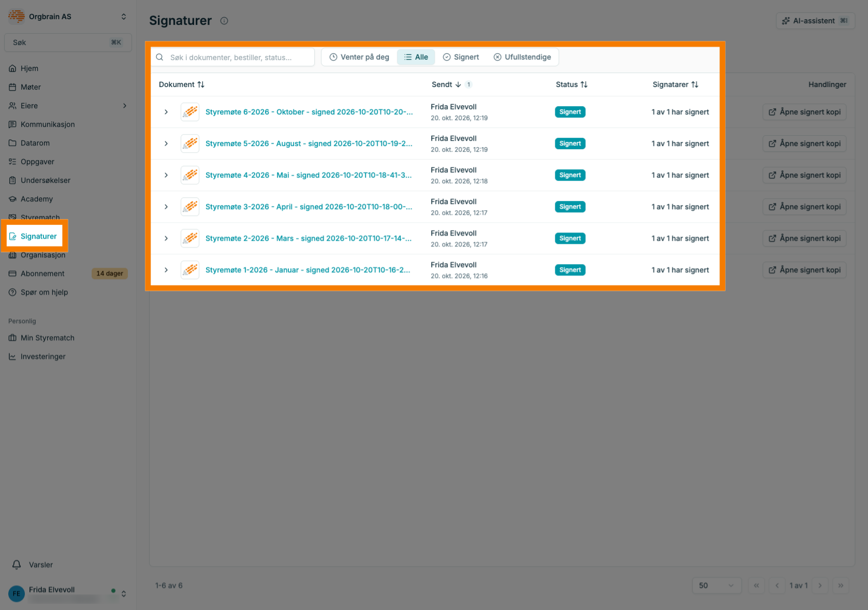Sort by Signatarer column header
The image size is (868, 610).
(675, 84)
